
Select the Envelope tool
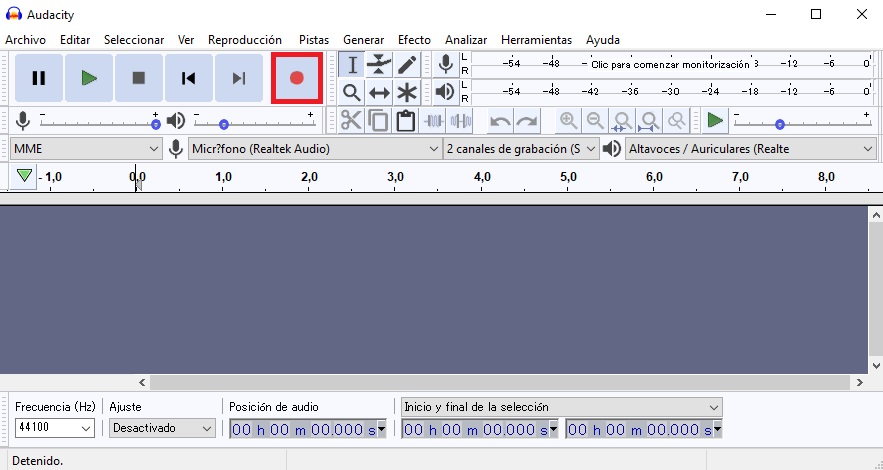pyautogui.click(x=379, y=65)
